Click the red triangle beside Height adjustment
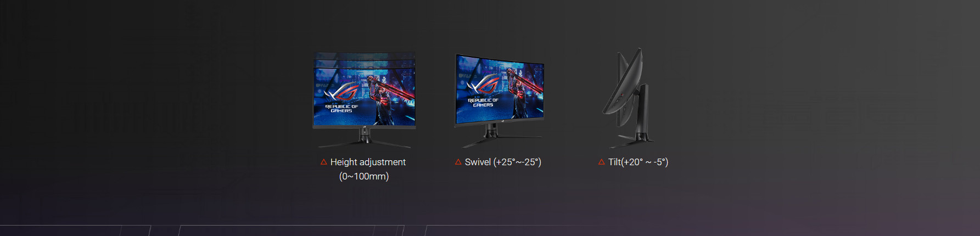Viewport: 980px width, 236px height. [324, 162]
